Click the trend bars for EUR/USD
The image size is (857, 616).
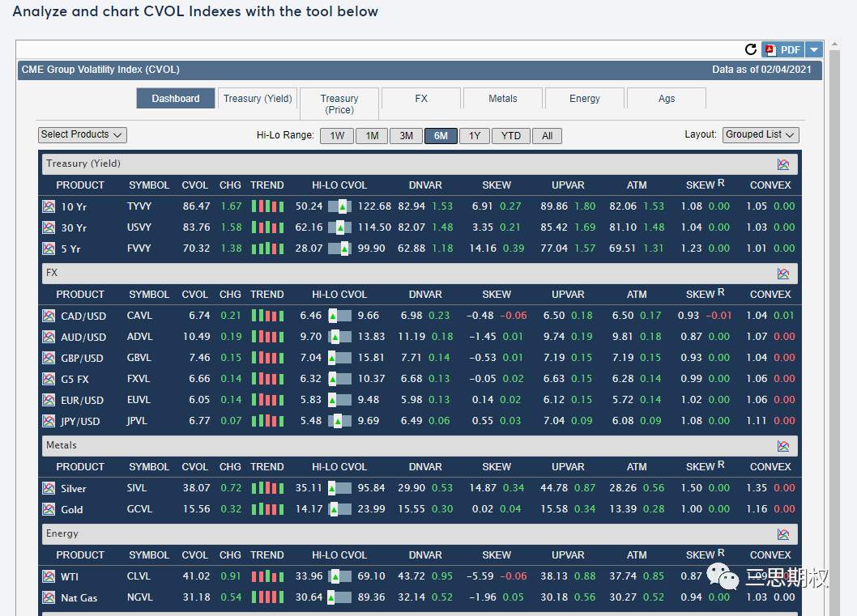click(x=268, y=400)
